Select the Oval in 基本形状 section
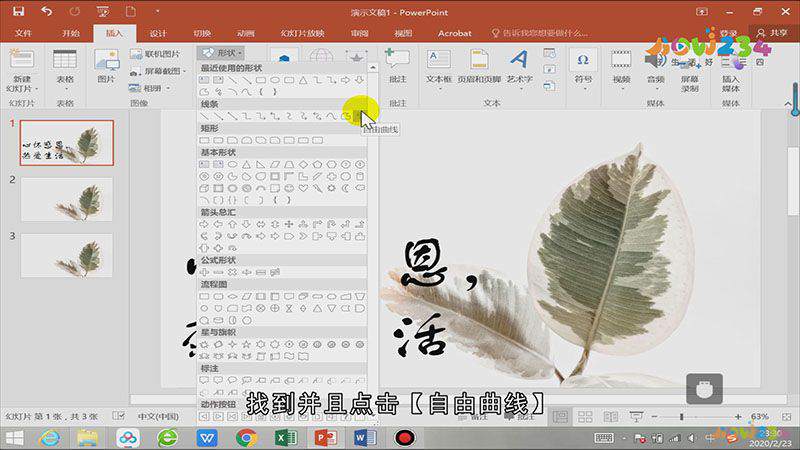 [x=233, y=164]
